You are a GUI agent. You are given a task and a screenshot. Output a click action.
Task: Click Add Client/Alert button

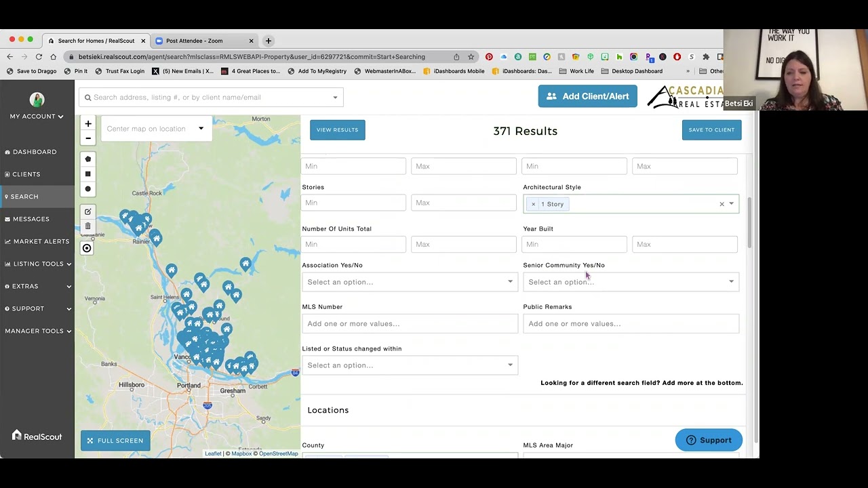coord(587,96)
